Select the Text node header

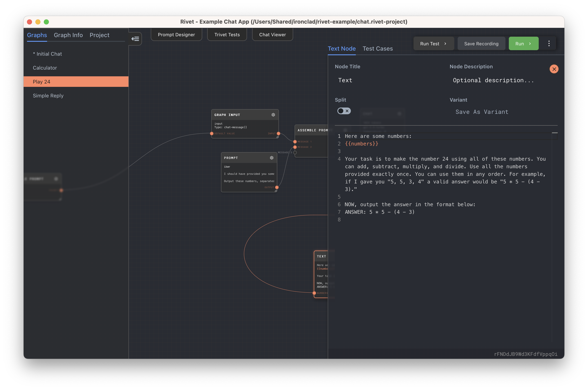[321, 256]
